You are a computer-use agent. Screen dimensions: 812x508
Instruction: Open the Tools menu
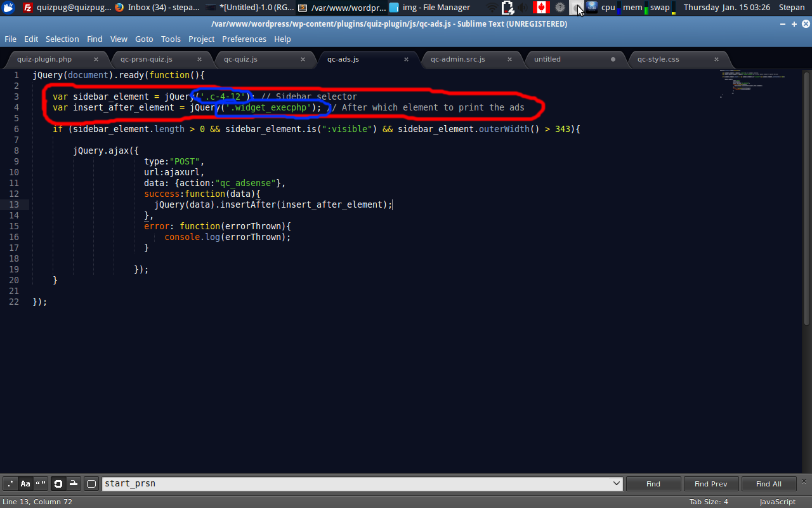[171, 39]
